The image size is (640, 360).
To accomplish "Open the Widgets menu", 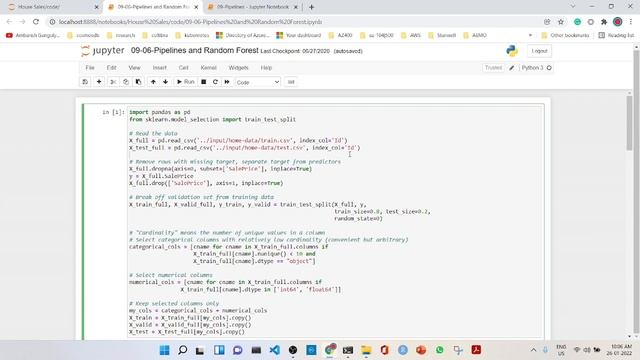I will click(238, 68).
